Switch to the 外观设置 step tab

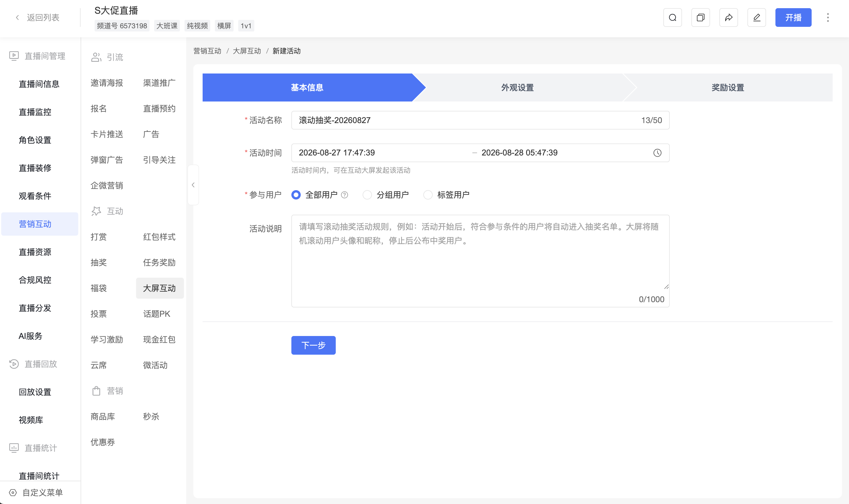517,87
